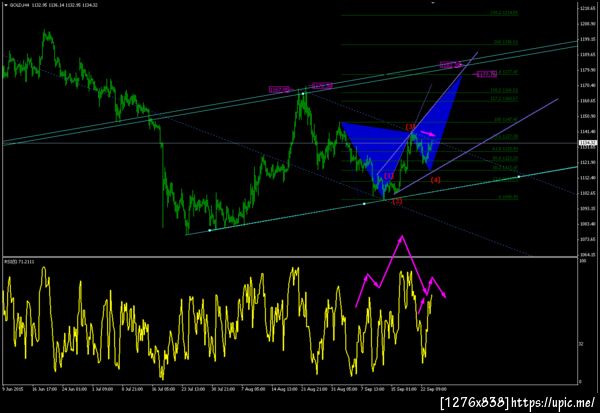600x413 pixels.
Task: Click the 14 Aug 13:00 time axis label
Action: click(284, 389)
